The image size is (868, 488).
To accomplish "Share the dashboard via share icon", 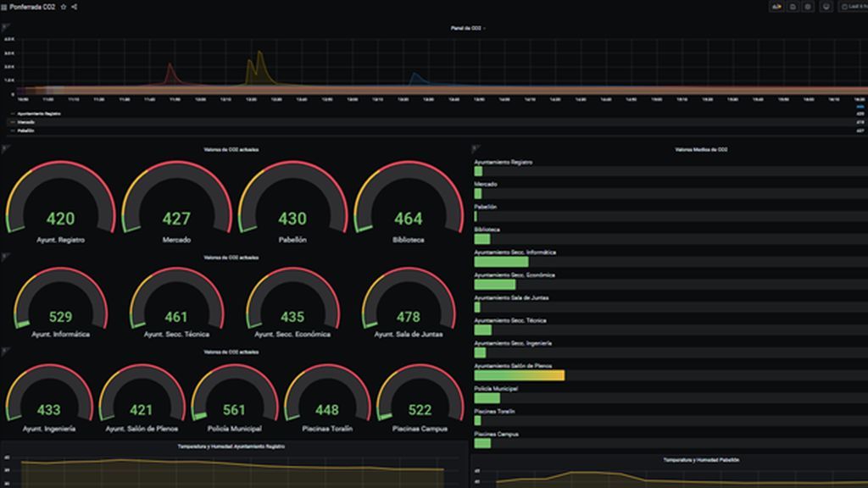I will point(75,7).
